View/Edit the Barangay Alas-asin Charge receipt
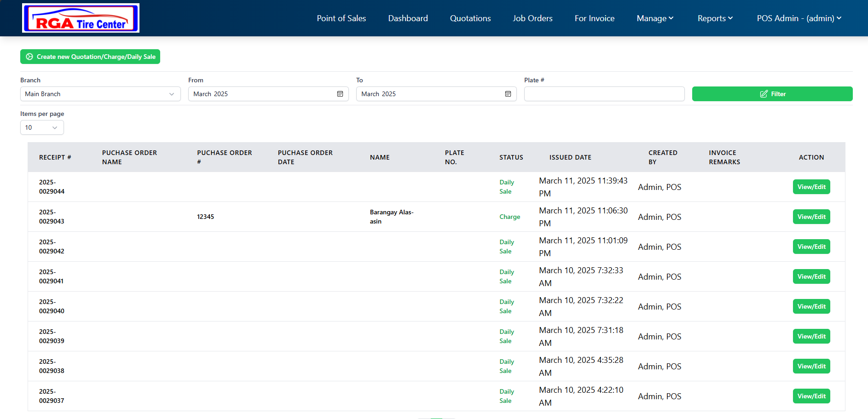868x419 pixels. [811, 217]
